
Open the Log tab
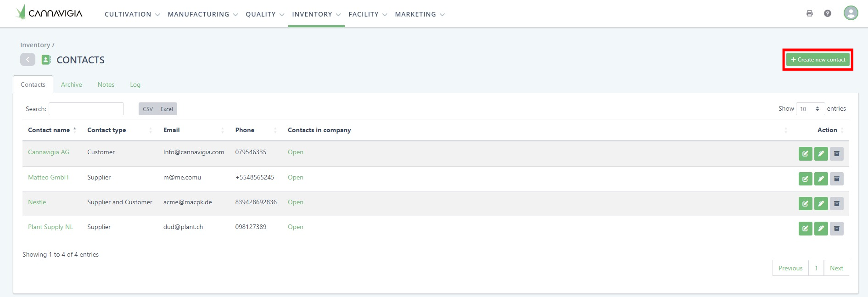click(135, 84)
